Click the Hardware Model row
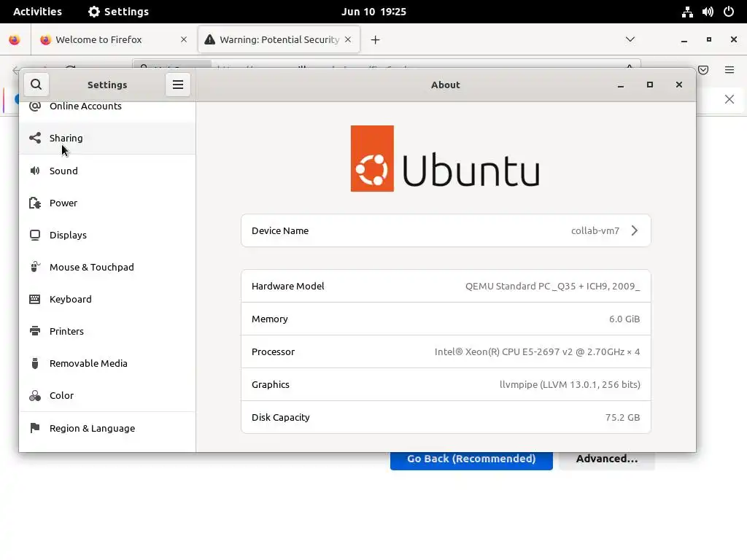This screenshot has width=747, height=560. (446, 286)
